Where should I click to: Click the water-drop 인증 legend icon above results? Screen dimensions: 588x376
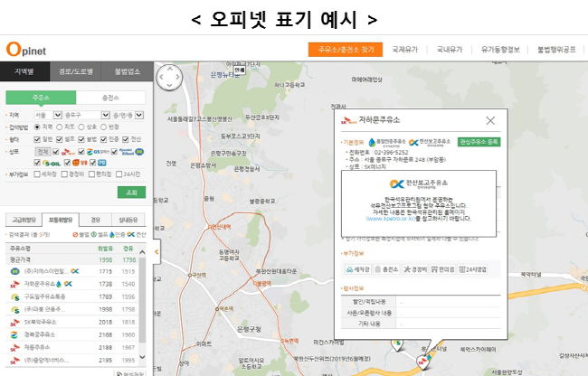(112, 234)
